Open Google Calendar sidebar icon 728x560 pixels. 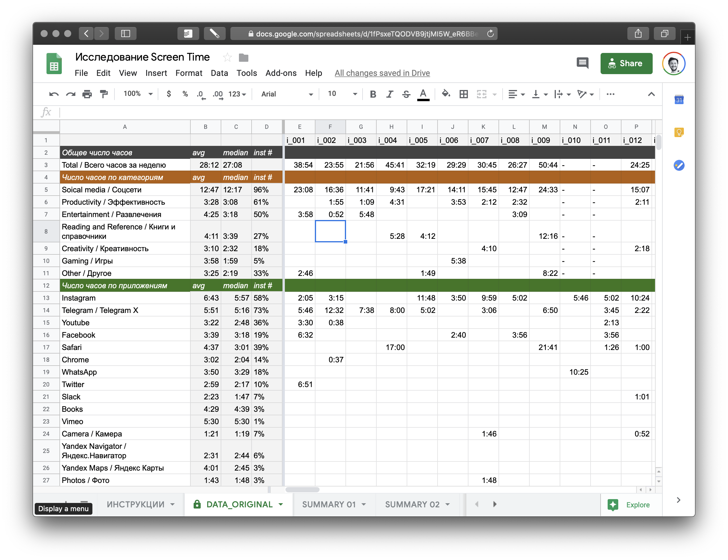679,100
